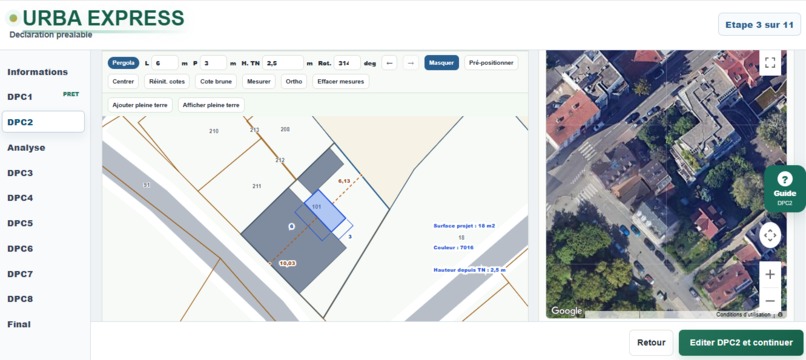Select the DPC2 step
The width and height of the screenshot is (806, 360).
pyautogui.click(x=43, y=122)
